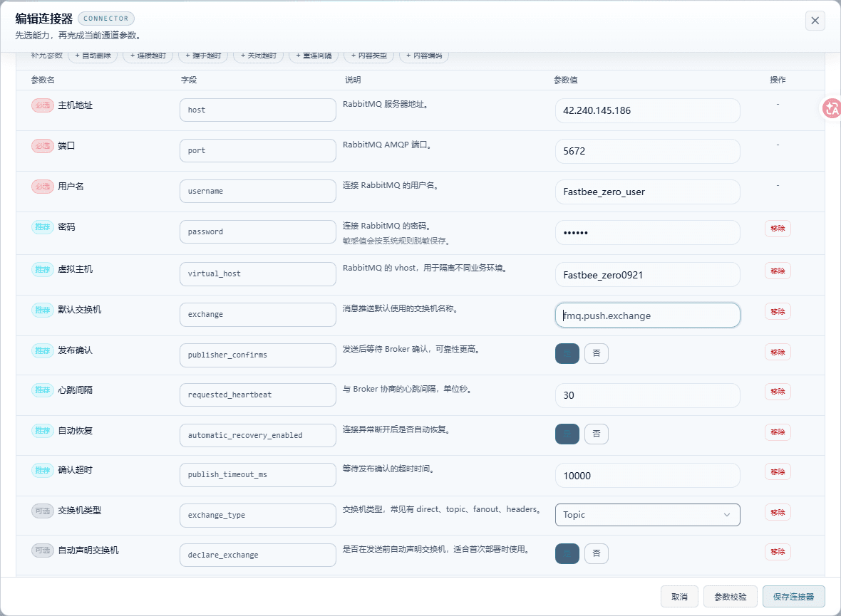Remove the 默认交换机 parameter row
The height and width of the screenshot is (616, 841).
(778, 311)
